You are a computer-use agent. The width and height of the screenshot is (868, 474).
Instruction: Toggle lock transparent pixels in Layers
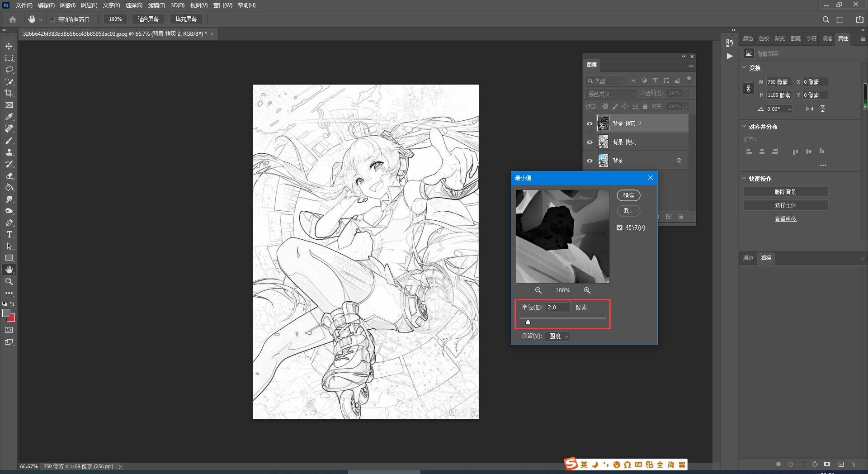pyautogui.click(x=605, y=107)
